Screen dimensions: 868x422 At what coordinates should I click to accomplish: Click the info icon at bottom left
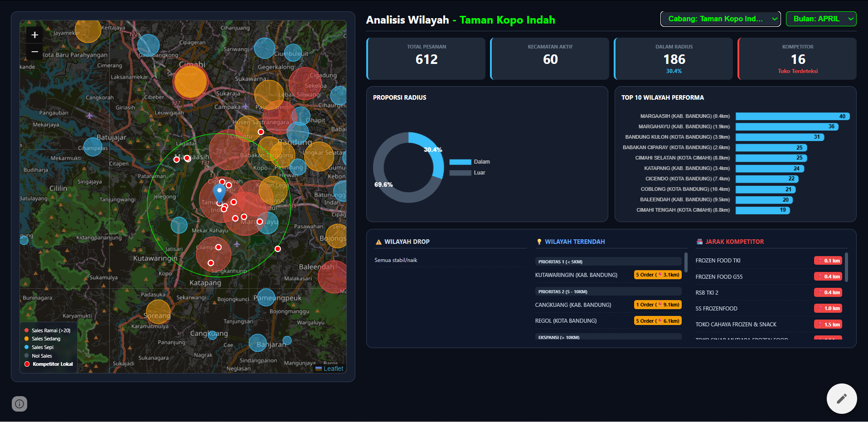point(19,403)
